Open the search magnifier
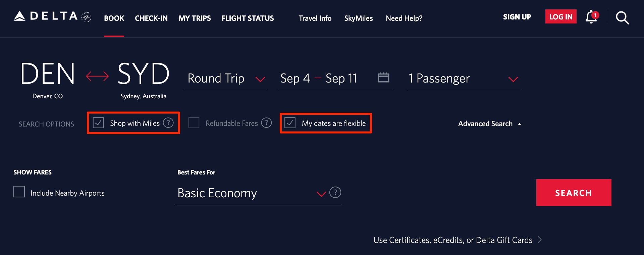The height and width of the screenshot is (255, 644). pyautogui.click(x=622, y=18)
